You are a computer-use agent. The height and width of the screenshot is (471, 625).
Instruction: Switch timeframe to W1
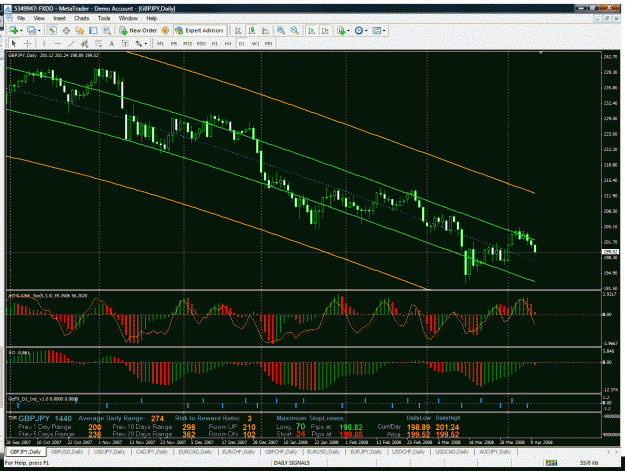[x=255, y=44]
